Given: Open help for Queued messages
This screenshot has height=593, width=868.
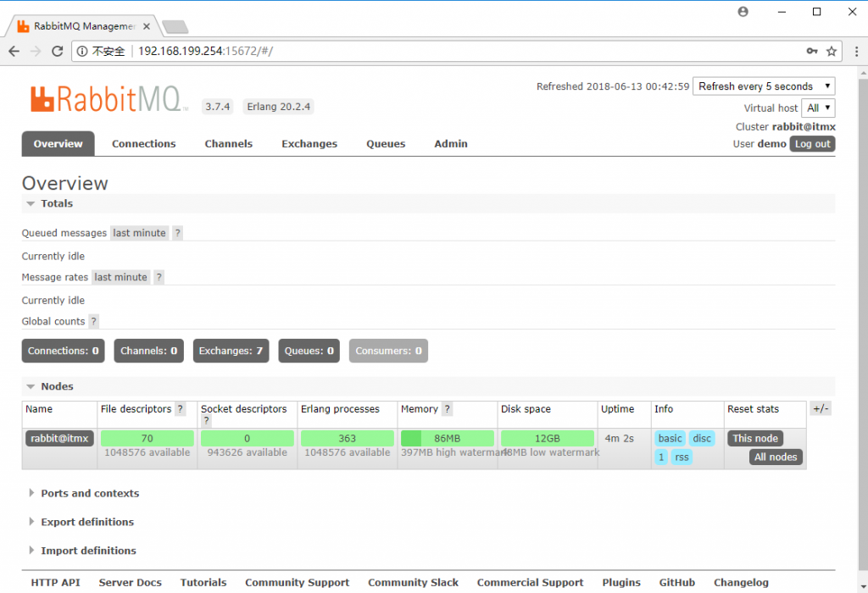Looking at the screenshot, I should coord(177,233).
